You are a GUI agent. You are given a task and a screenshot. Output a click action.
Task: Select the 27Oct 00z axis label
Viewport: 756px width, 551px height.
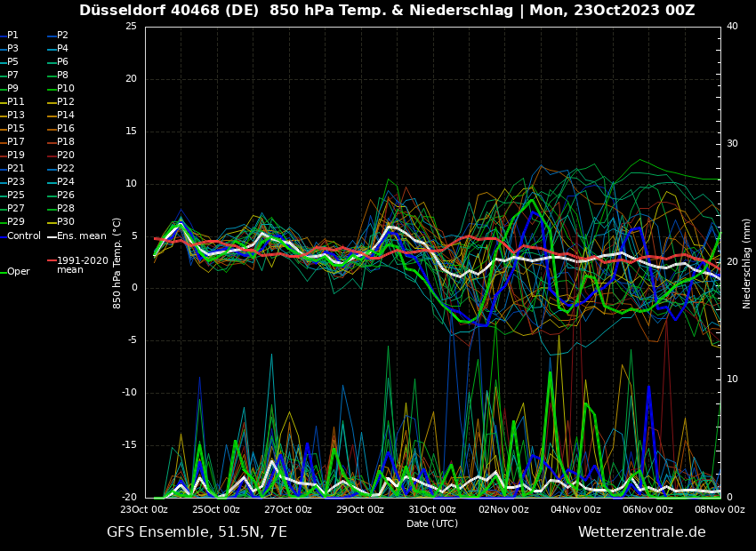coord(288,510)
